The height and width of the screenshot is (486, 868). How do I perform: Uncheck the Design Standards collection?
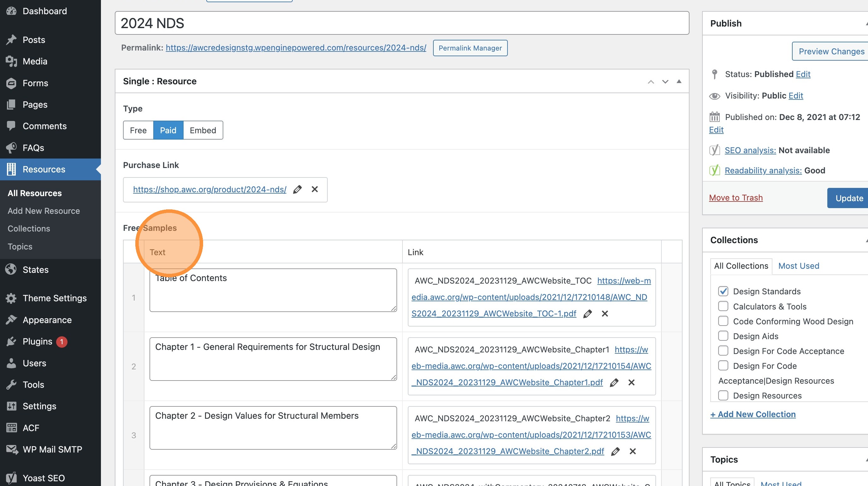click(723, 291)
